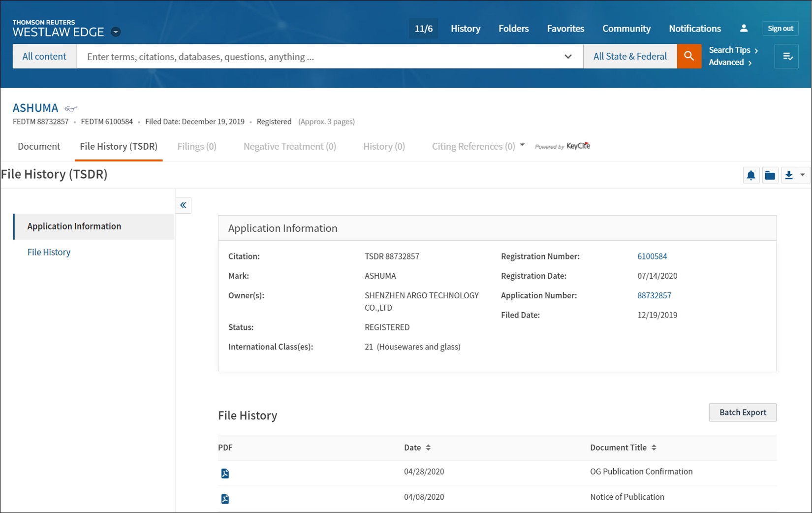This screenshot has width=812, height=513.
Task: Open the Negative Treatment (0) tab
Action: click(x=290, y=146)
